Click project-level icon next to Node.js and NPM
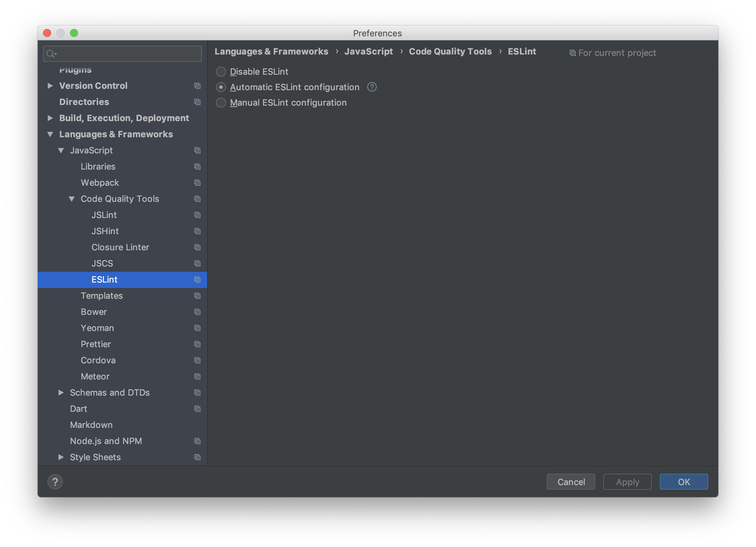The image size is (756, 547). (x=197, y=441)
